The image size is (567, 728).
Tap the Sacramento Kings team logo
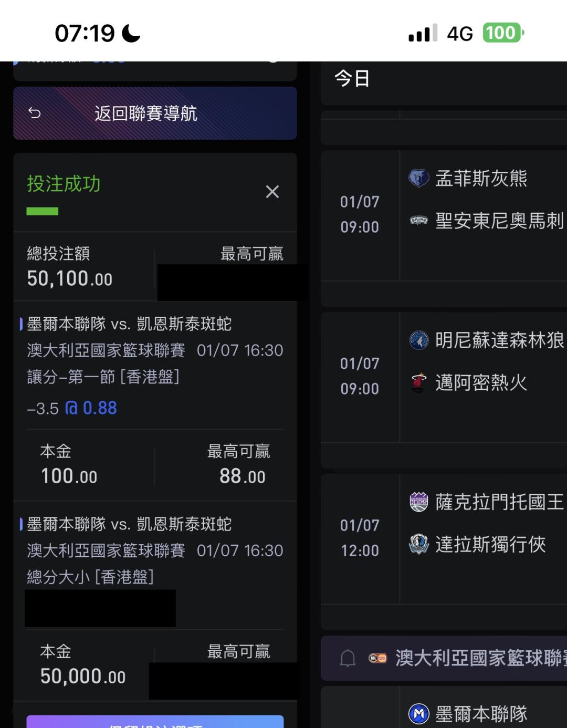click(418, 502)
